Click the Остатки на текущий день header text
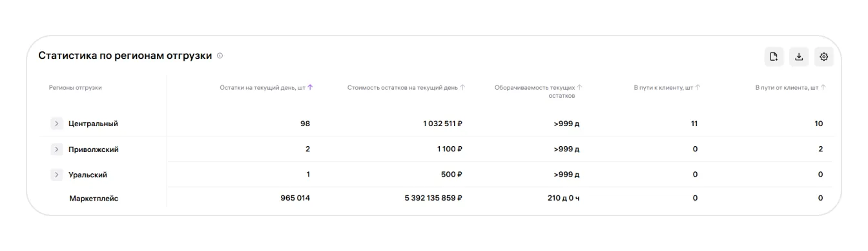This screenshot has height=251, width=868. click(262, 87)
